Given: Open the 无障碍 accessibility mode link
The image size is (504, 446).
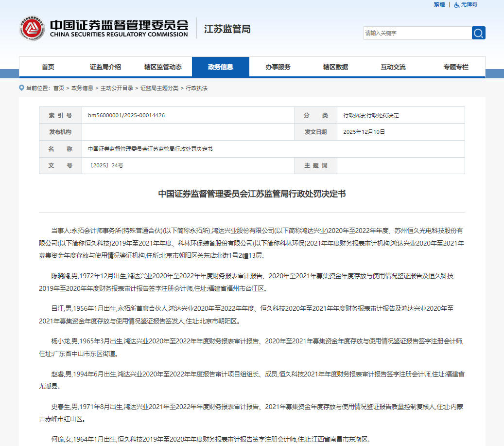Looking at the screenshot, I should pyautogui.click(x=469, y=4).
